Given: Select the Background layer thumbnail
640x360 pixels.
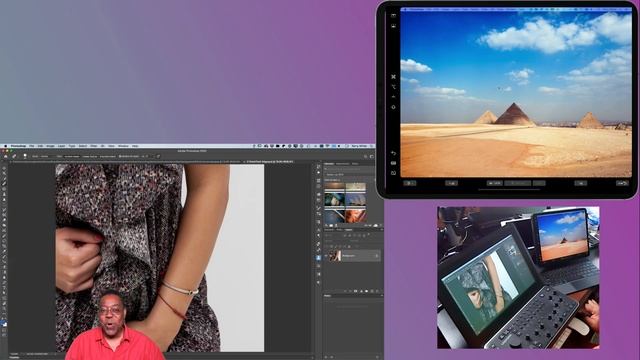Looking at the screenshot, I should click(x=335, y=256).
